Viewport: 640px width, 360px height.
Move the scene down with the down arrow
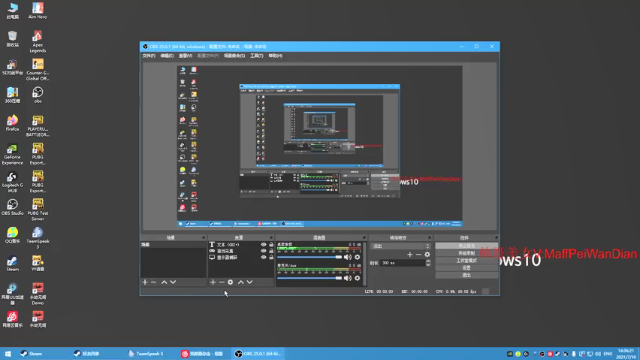(x=173, y=282)
